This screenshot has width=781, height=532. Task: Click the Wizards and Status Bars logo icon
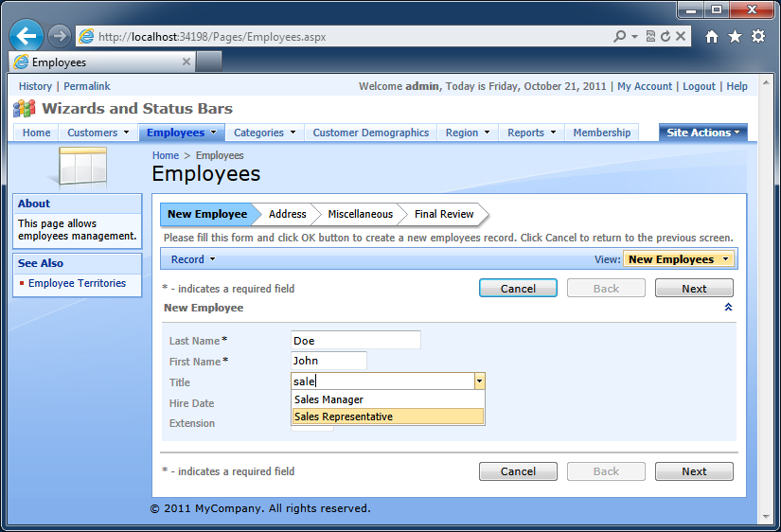coord(24,108)
